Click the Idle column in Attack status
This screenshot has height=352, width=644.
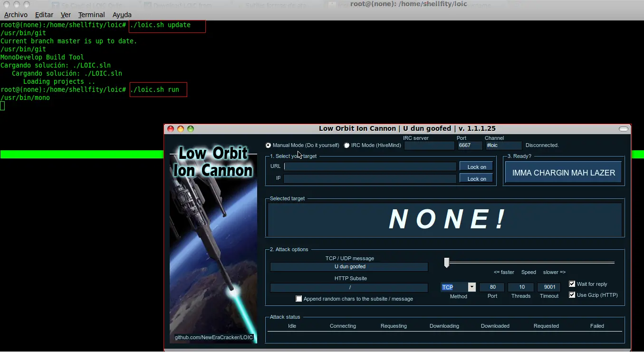(292, 326)
